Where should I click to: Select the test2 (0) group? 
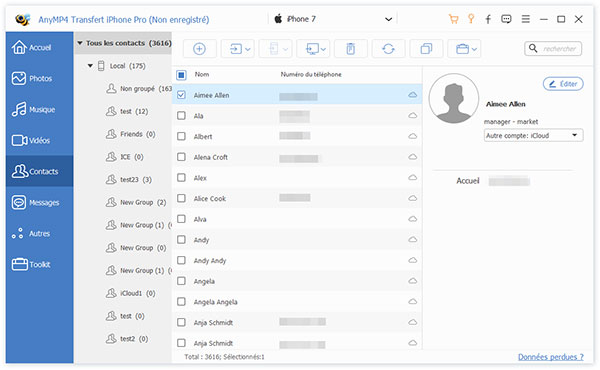(127, 339)
